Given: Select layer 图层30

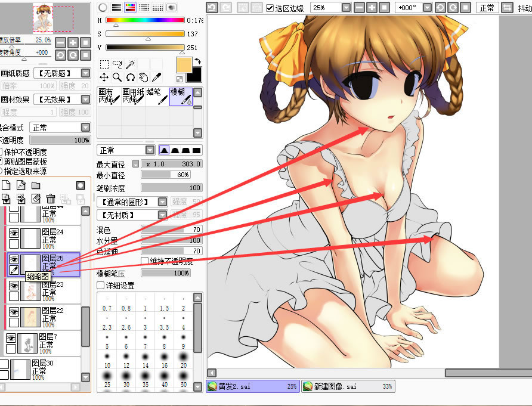Looking at the screenshot, I should pos(41,370).
